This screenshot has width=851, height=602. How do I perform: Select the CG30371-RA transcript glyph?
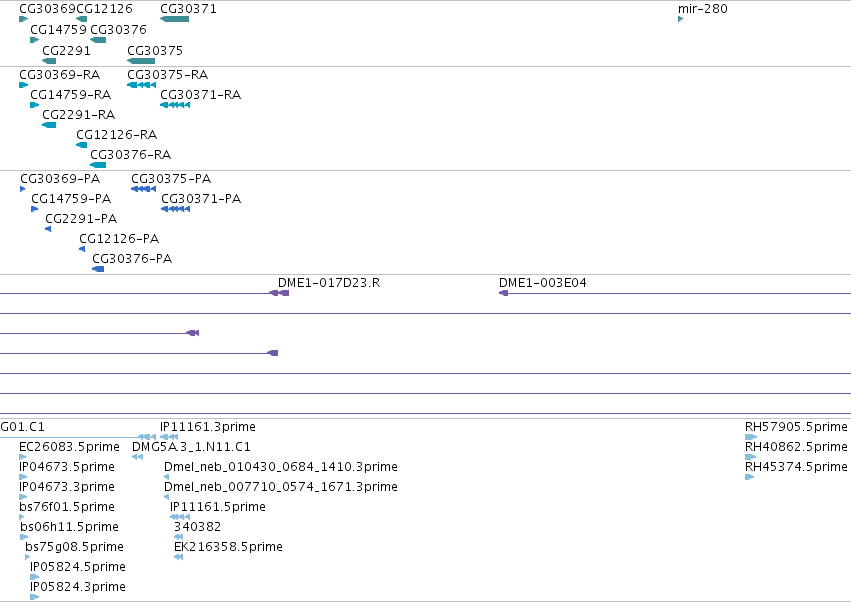click(175, 105)
